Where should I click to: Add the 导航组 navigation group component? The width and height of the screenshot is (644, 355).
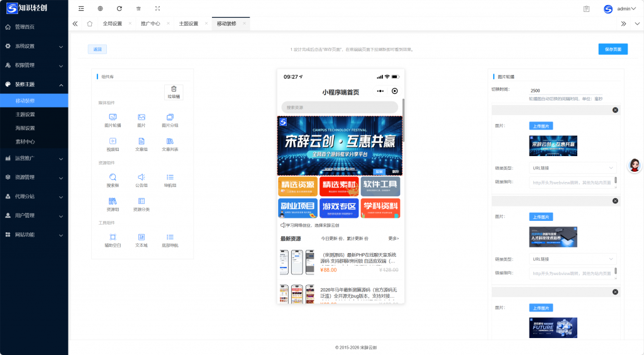pyautogui.click(x=170, y=181)
